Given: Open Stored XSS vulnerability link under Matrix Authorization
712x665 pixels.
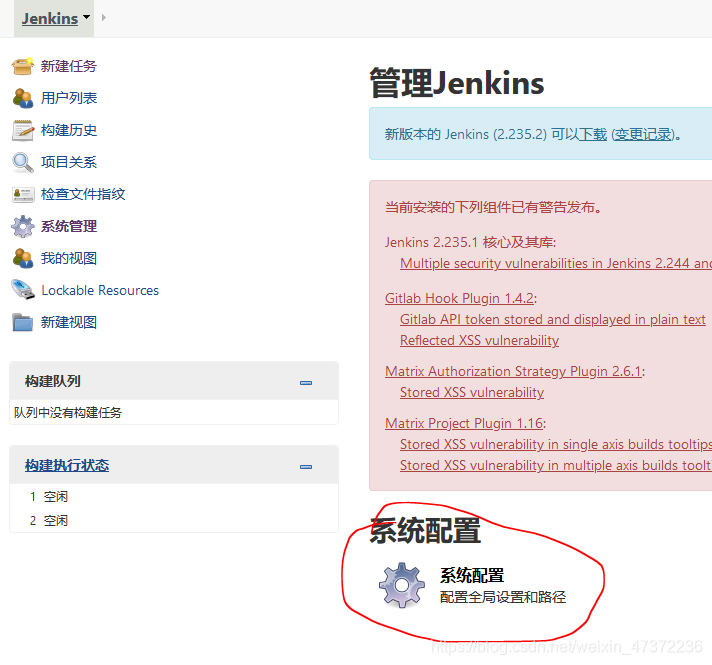Looking at the screenshot, I should tap(472, 392).
